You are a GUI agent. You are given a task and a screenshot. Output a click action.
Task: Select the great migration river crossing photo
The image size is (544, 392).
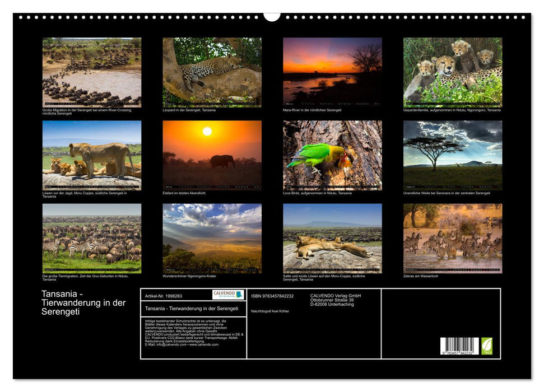click(x=91, y=72)
